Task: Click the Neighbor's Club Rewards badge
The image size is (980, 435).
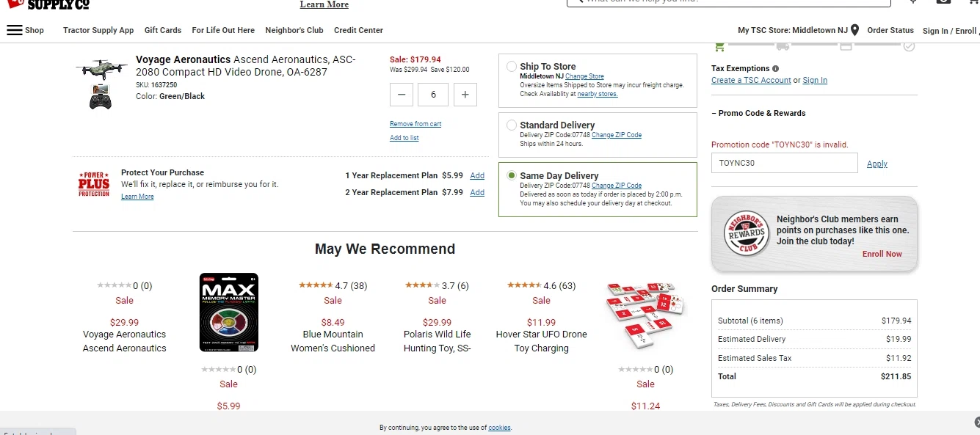Action: pos(746,234)
